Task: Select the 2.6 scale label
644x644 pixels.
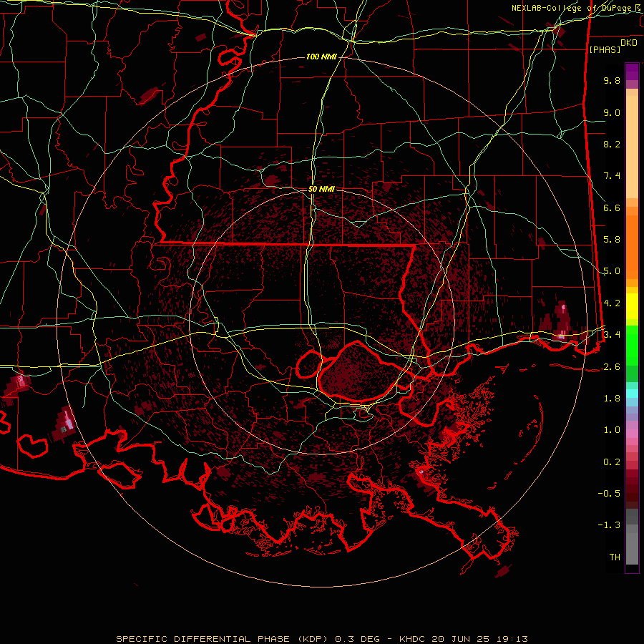Action: tap(612, 367)
